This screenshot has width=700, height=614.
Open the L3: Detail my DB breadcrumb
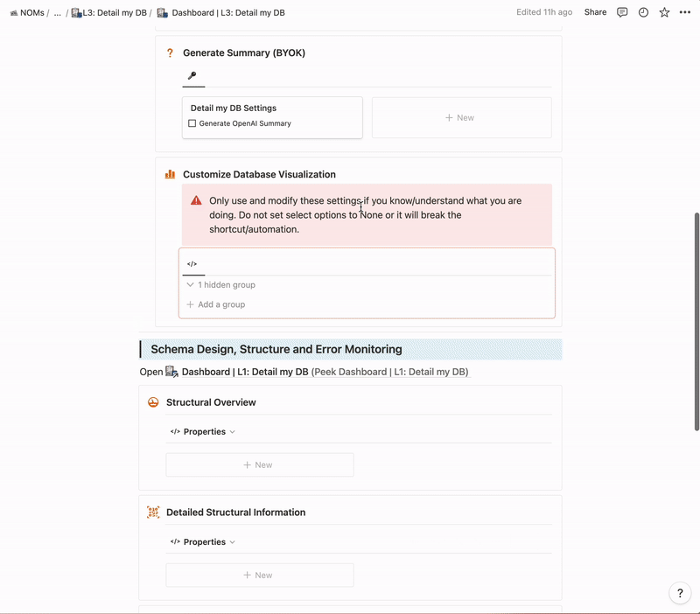[x=108, y=13]
